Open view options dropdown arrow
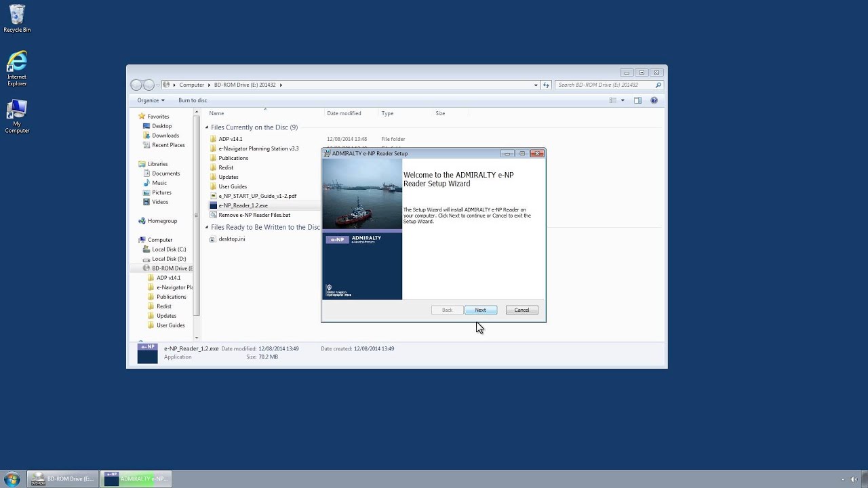 [623, 100]
